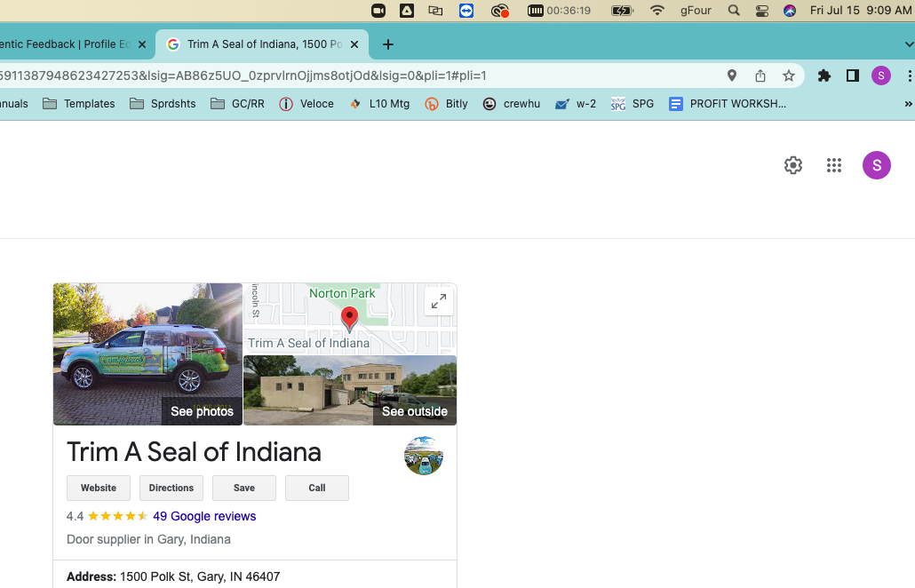This screenshot has height=588, width=915.
Task: Open a new tab with the plus button
Action: 388,44
